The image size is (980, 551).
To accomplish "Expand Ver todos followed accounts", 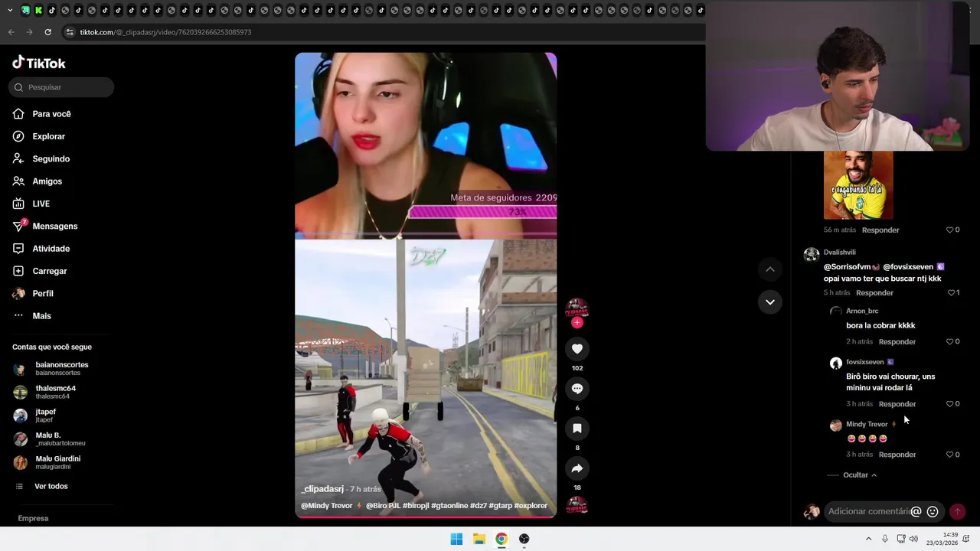I will coord(51,486).
